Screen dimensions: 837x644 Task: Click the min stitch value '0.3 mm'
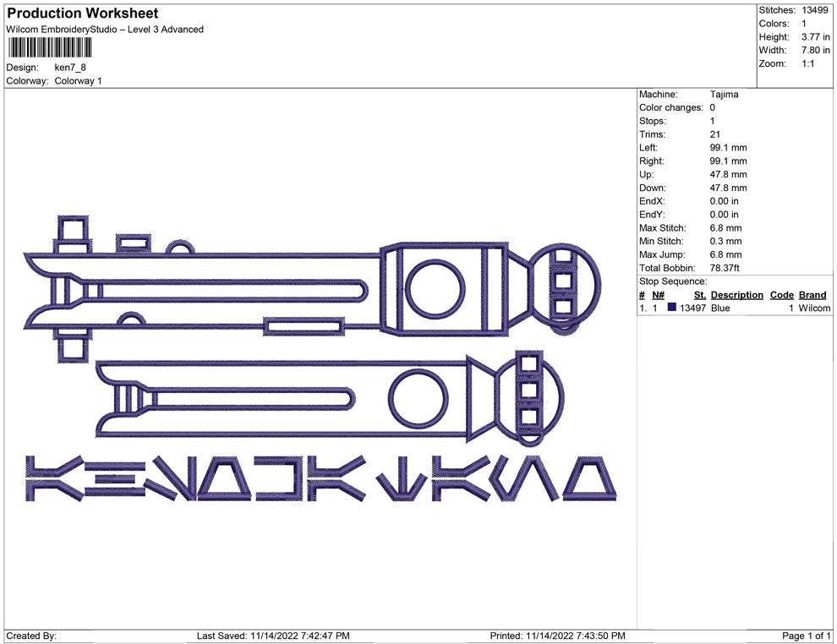[x=726, y=241]
